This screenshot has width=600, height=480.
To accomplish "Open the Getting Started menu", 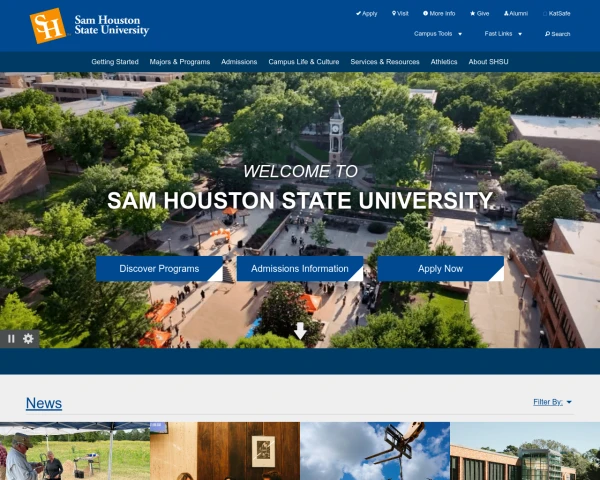I will [115, 62].
